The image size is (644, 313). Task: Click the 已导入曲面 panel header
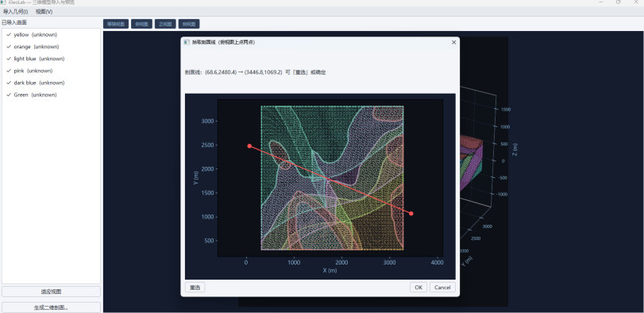(14, 22)
